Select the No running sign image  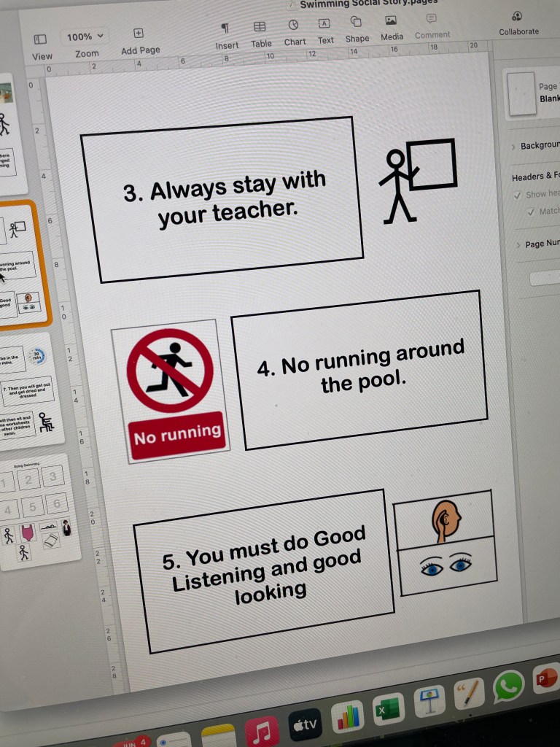coord(171,390)
